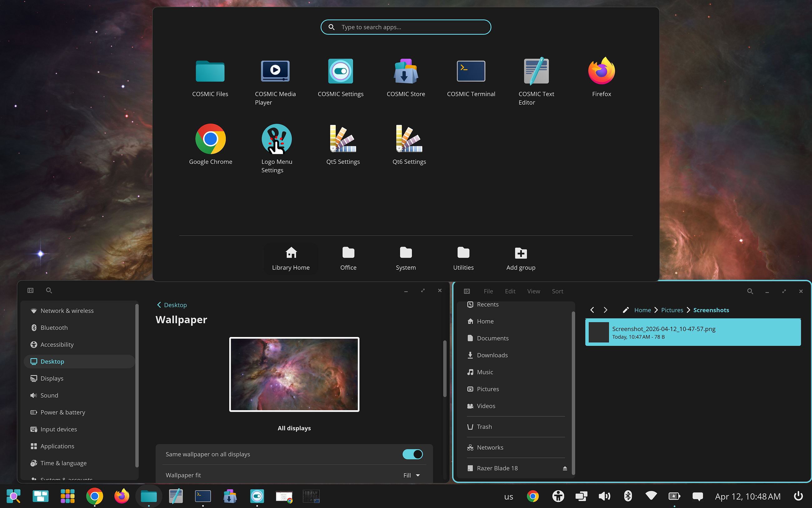The height and width of the screenshot is (508, 812).
Task: Select the Library Home group
Action: (x=290, y=258)
